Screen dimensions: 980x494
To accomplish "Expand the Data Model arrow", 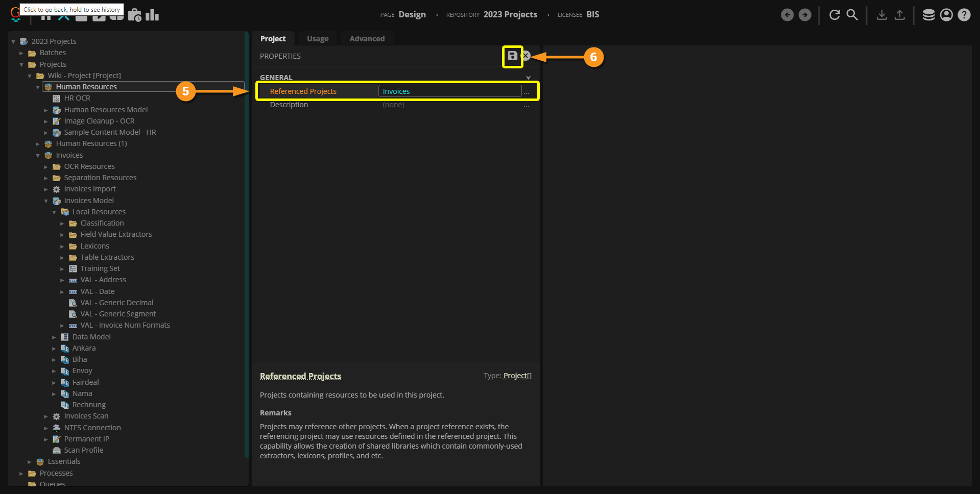I will pyautogui.click(x=54, y=337).
